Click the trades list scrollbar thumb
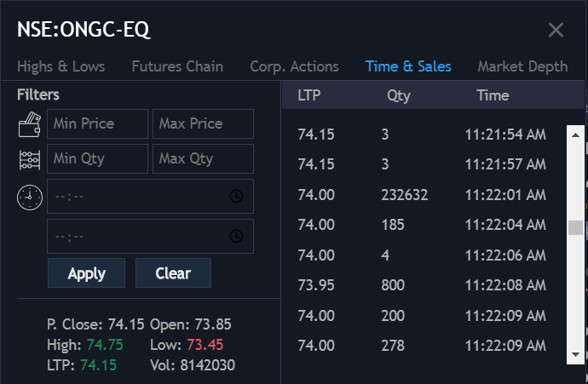The image size is (588, 384). click(575, 228)
